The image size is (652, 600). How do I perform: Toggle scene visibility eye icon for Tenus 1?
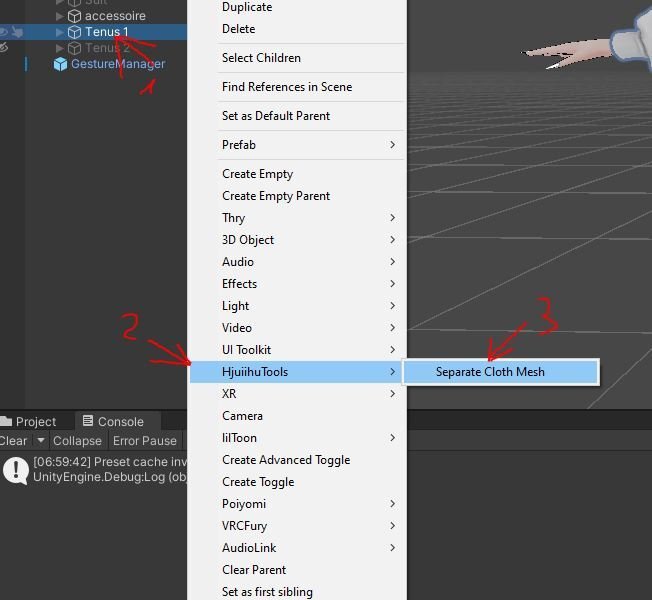pos(3,32)
